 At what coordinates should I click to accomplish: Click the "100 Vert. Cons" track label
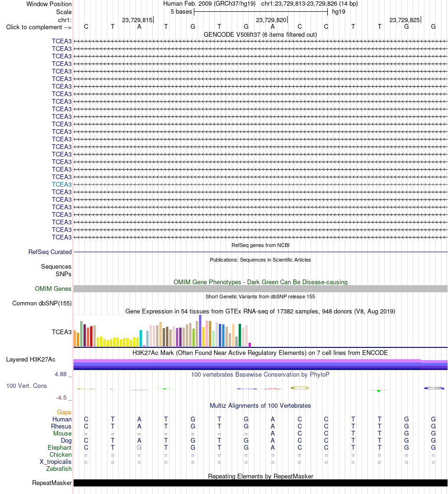coord(26,386)
